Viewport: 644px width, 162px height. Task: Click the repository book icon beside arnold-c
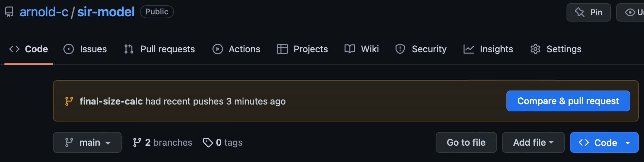coord(9,12)
